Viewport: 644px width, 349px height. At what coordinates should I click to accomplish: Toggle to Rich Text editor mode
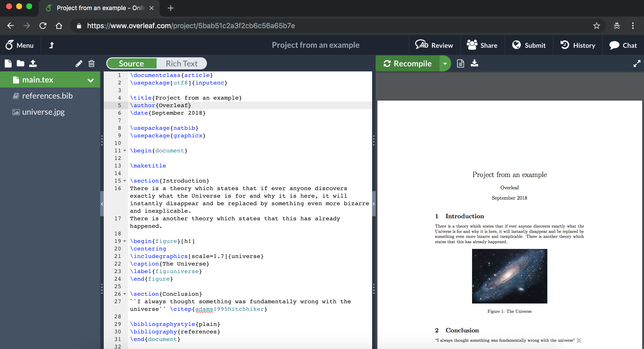(x=181, y=63)
